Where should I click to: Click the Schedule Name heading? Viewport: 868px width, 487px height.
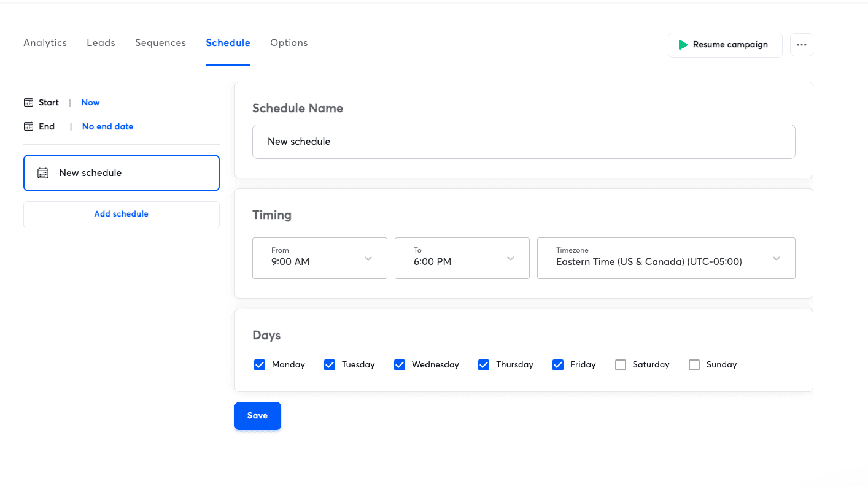[298, 109]
